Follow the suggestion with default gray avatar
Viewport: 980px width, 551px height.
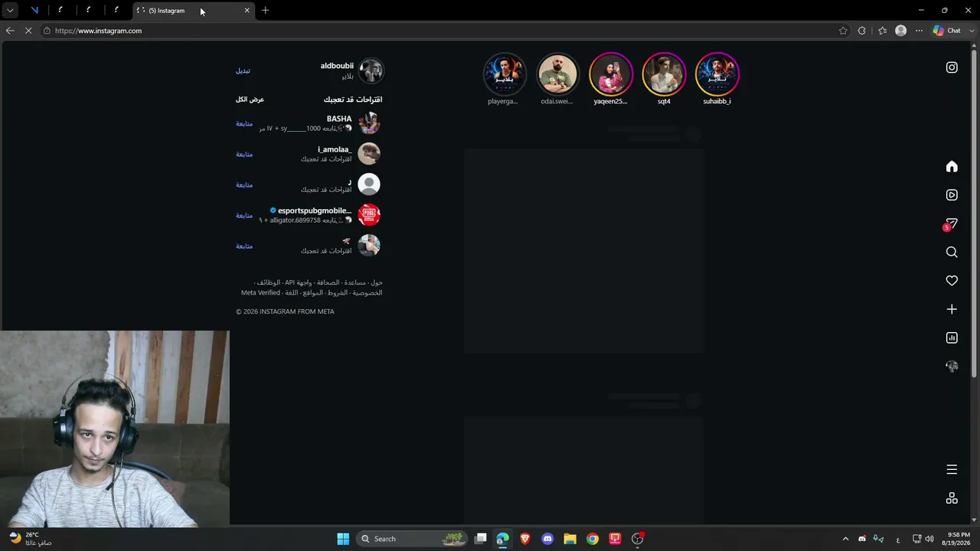[244, 184]
